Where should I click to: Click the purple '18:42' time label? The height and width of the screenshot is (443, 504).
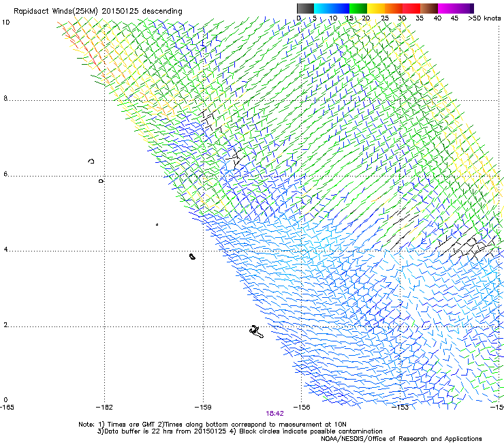(274, 414)
